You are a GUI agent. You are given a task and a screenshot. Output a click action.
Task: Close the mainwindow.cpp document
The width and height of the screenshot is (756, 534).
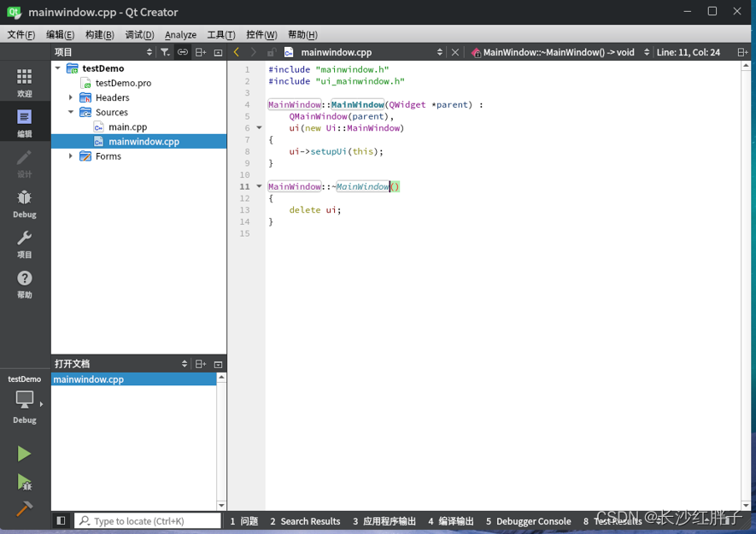pyautogui.click(x=454, y=52)
